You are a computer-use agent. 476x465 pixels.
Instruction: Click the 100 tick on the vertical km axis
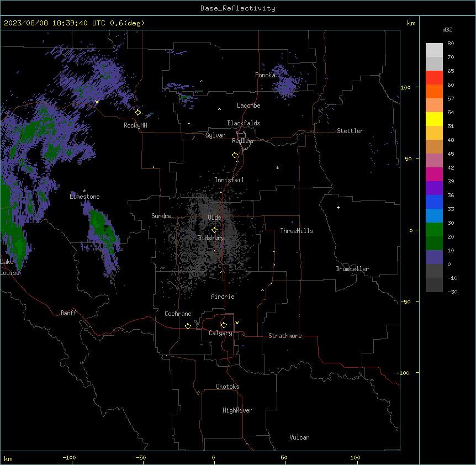405,87
